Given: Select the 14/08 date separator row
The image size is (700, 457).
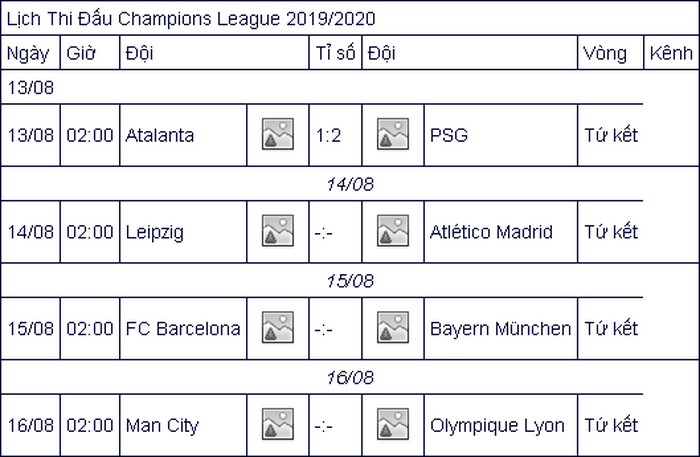Looking at the screenshot, I should 350,184.
